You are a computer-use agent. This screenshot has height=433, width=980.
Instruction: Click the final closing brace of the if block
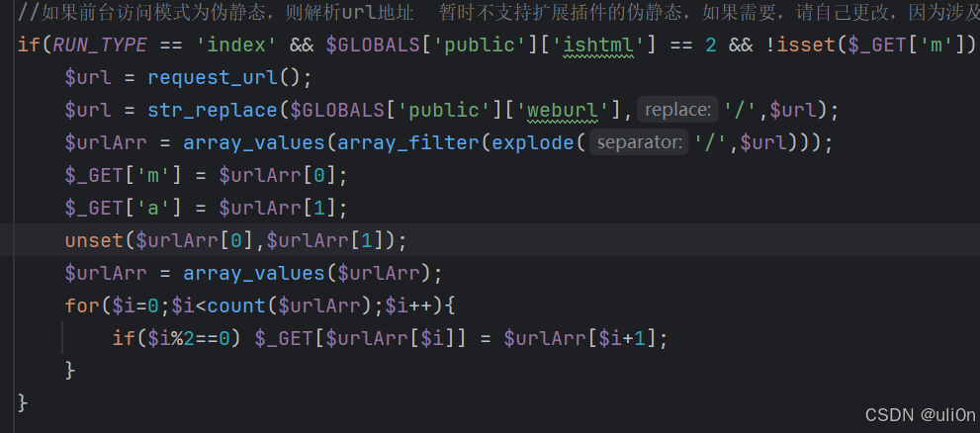(23, 403)
